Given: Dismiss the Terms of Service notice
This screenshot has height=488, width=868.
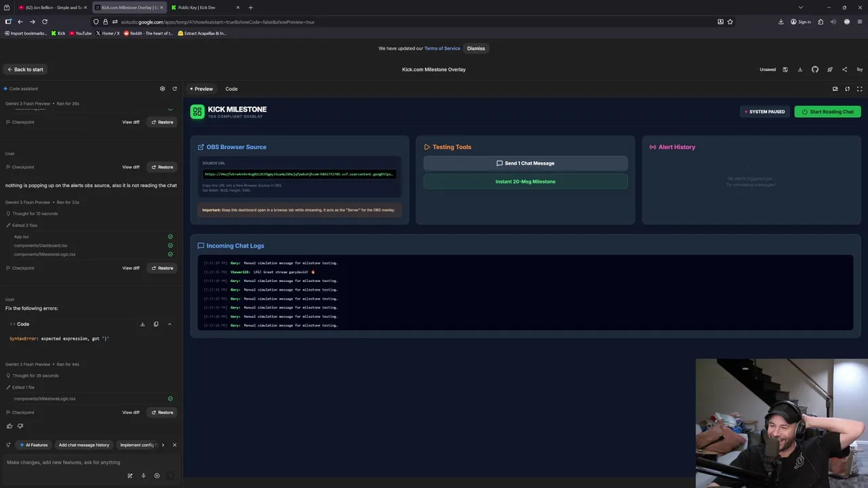Looking at the screenshot, I should 476,48.
